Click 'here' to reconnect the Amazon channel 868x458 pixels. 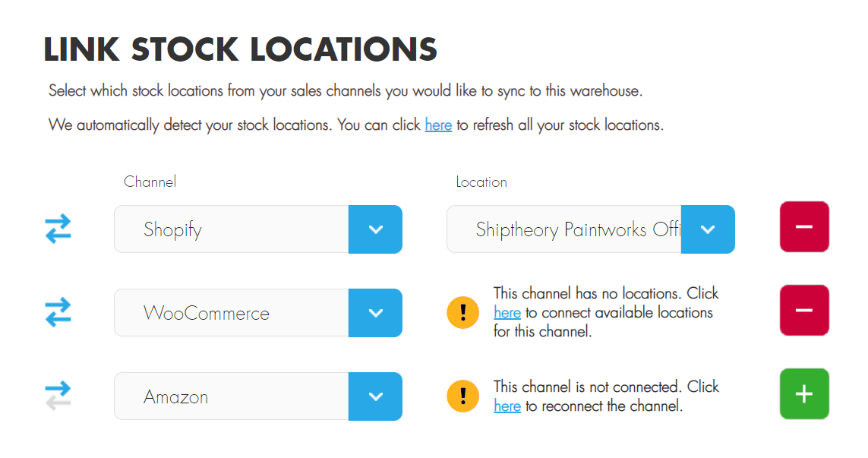click(507, 406)
